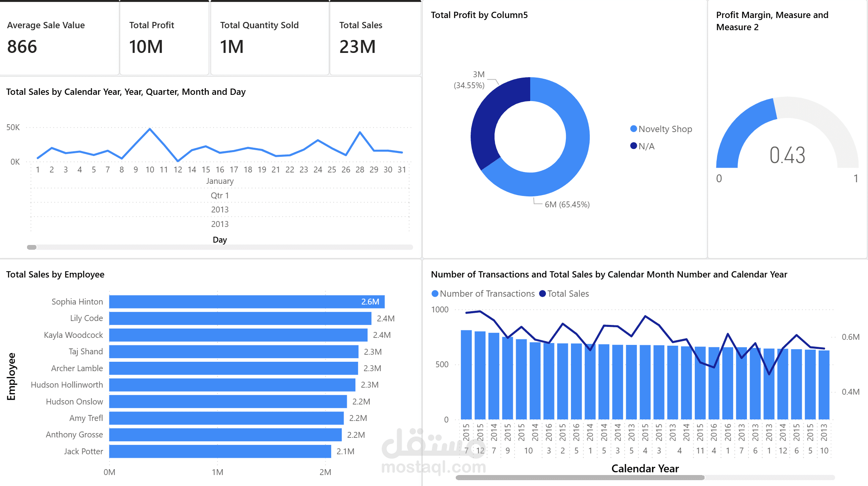
Task: Click the Novelty Shop legend color dot
Action: [633, 129]
